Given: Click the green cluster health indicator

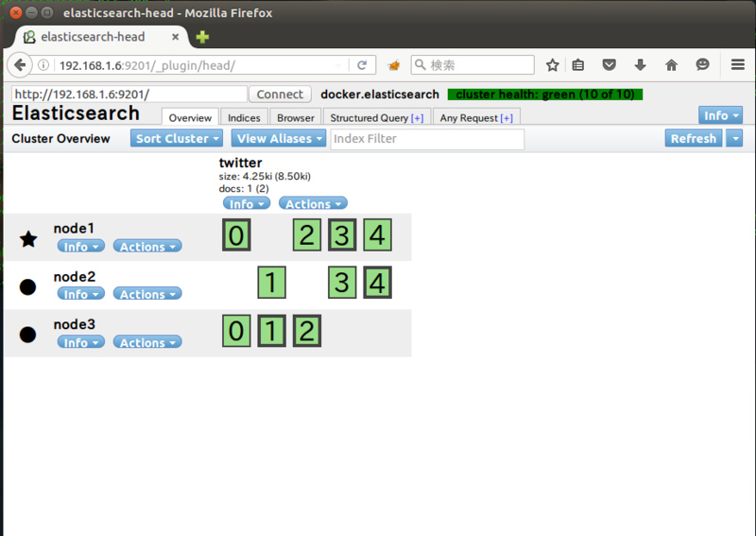Looking at the screenshot, I should click(545, 95).
